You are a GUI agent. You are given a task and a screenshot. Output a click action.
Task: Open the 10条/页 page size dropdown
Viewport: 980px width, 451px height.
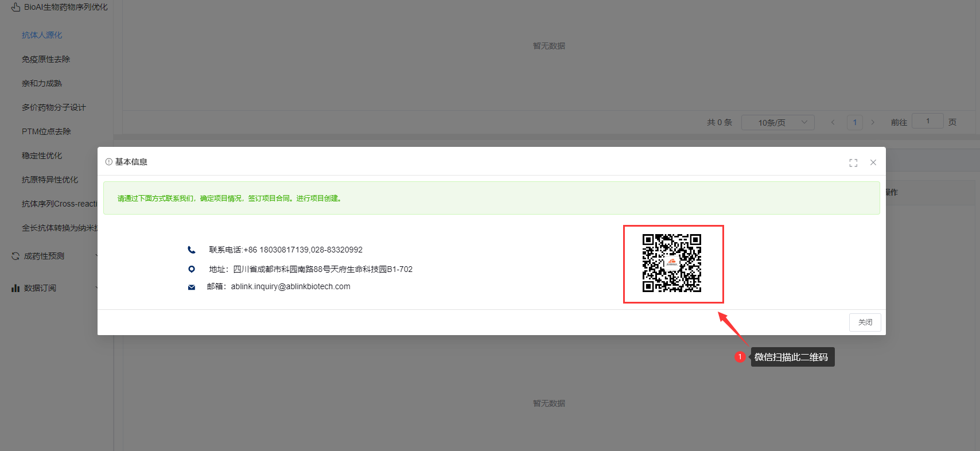coord(777,122)
